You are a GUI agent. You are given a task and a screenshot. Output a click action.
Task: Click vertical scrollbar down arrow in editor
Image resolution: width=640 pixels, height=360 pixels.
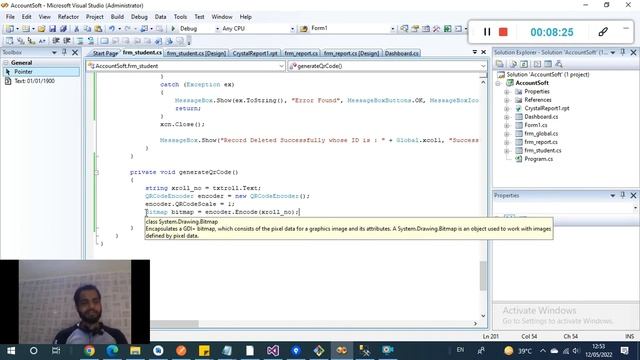point(483,316)
